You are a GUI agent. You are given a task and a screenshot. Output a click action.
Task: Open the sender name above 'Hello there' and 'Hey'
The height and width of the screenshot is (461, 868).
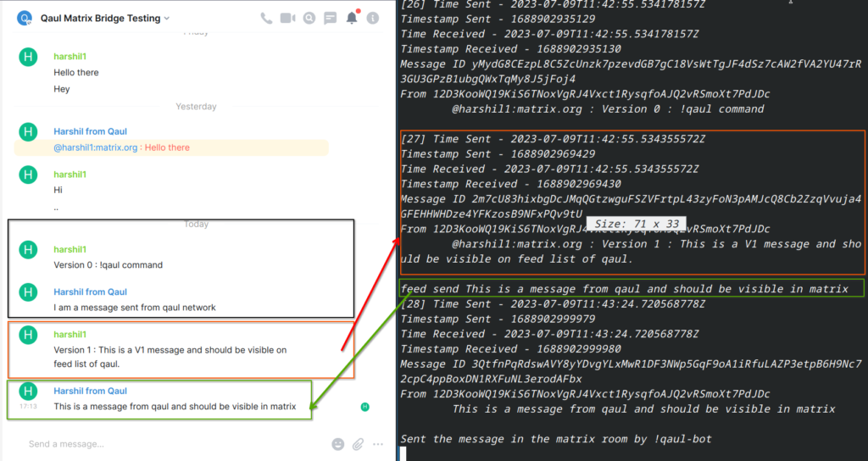click(x=70, y=57)
